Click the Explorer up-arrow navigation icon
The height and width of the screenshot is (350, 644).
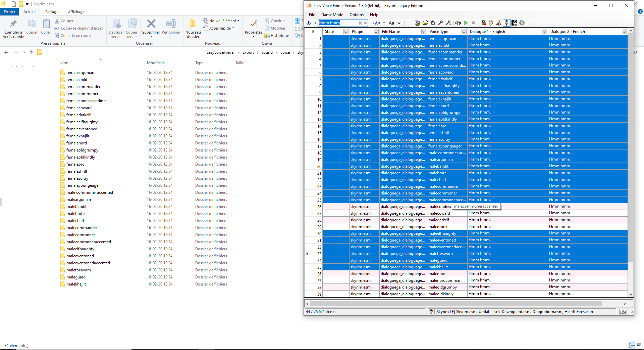click(x=31, y=52)
